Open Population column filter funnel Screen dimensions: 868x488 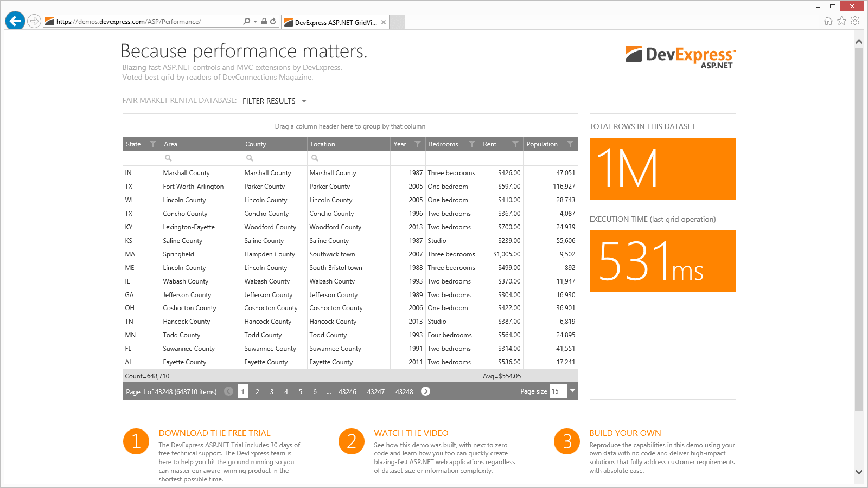tap(570, 144)
